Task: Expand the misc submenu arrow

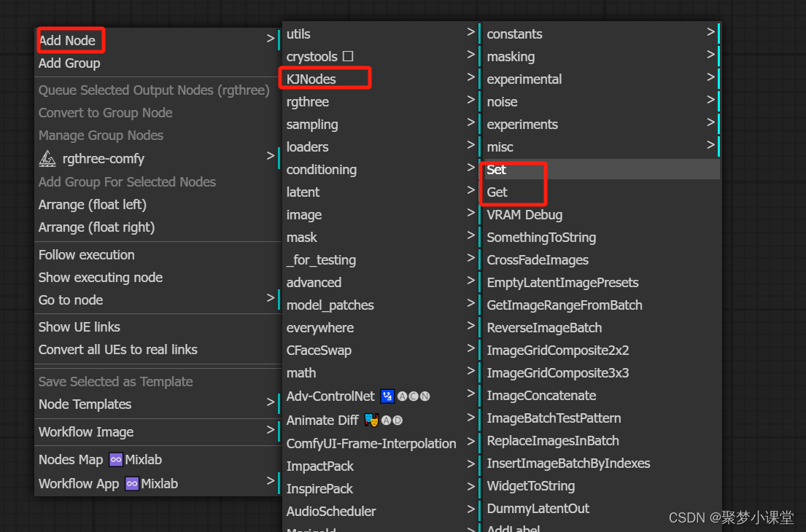Action: (710, 146)
